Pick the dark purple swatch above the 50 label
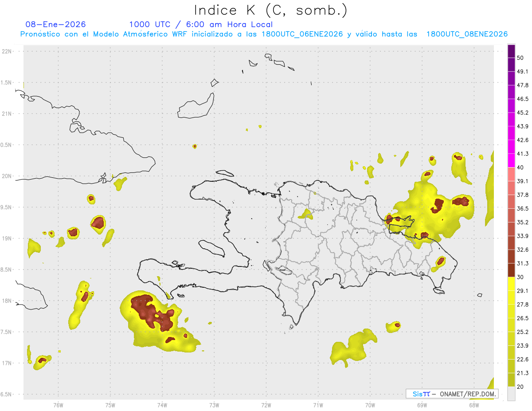532x411 pixels. point(511,51)
